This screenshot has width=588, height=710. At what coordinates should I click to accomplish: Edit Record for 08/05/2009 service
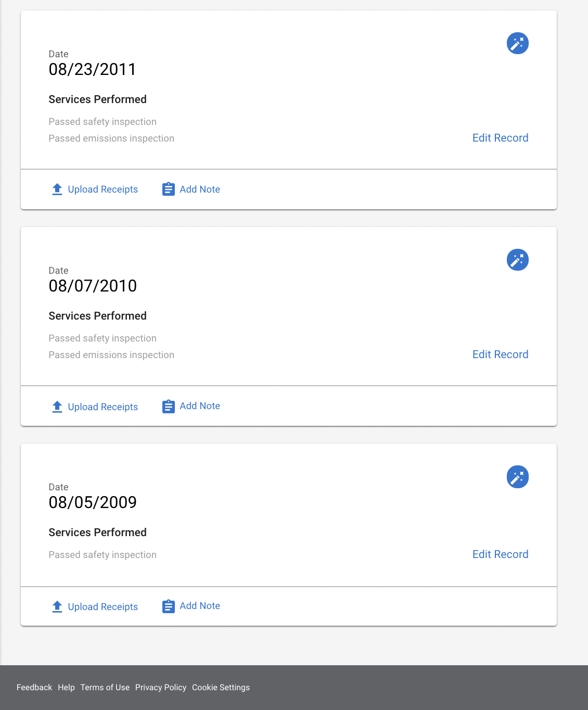(500, 554)
